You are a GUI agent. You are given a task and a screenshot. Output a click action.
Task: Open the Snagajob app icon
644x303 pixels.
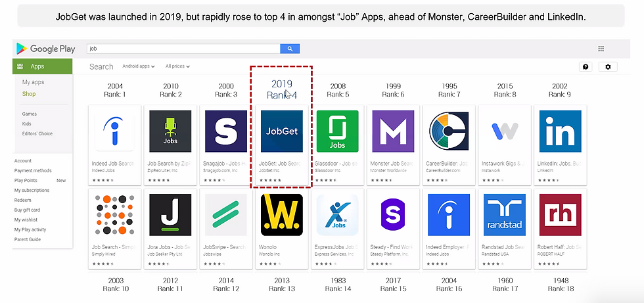tap(226, 131)
